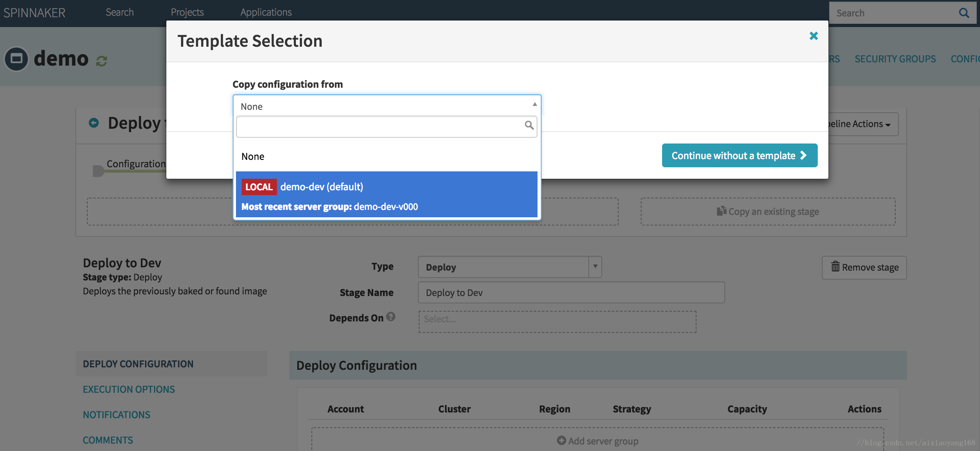Click the back arrow icon beside Deploy
980x451 pixels.
point(94,123)
